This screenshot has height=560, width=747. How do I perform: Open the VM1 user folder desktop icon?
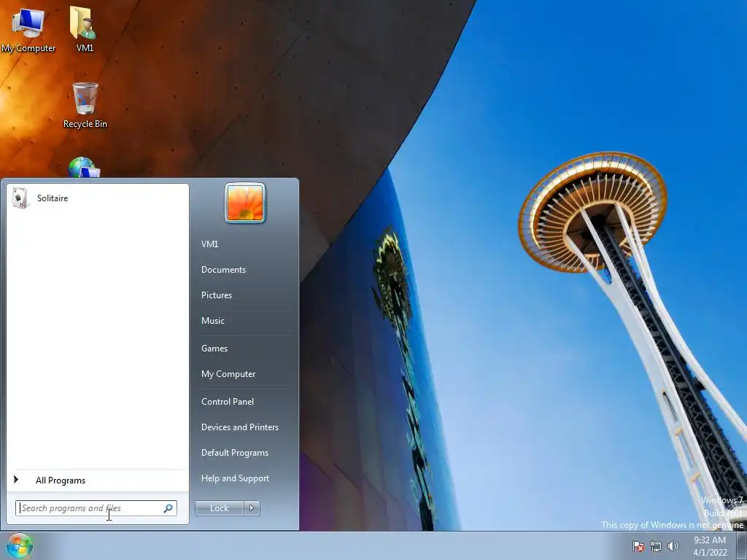coord(85,28)
